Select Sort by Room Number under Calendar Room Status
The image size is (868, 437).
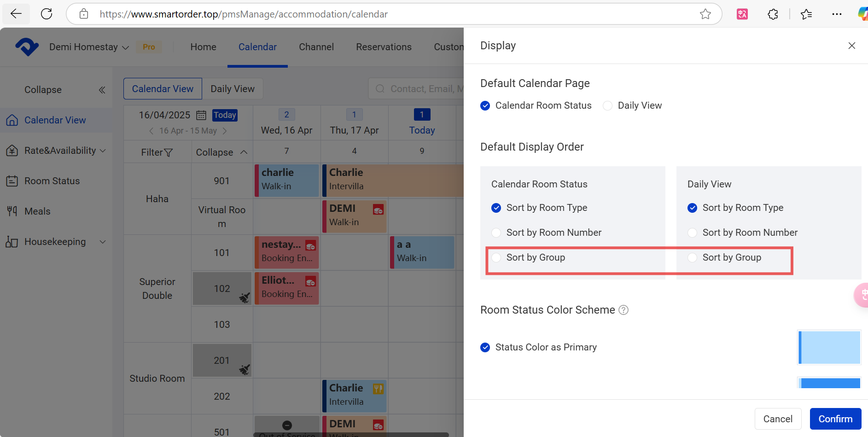click(496, 233)
